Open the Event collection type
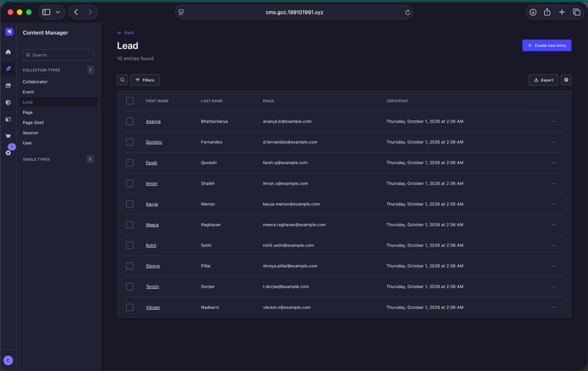Screen dimensions: 588x371 coord(28,92)
